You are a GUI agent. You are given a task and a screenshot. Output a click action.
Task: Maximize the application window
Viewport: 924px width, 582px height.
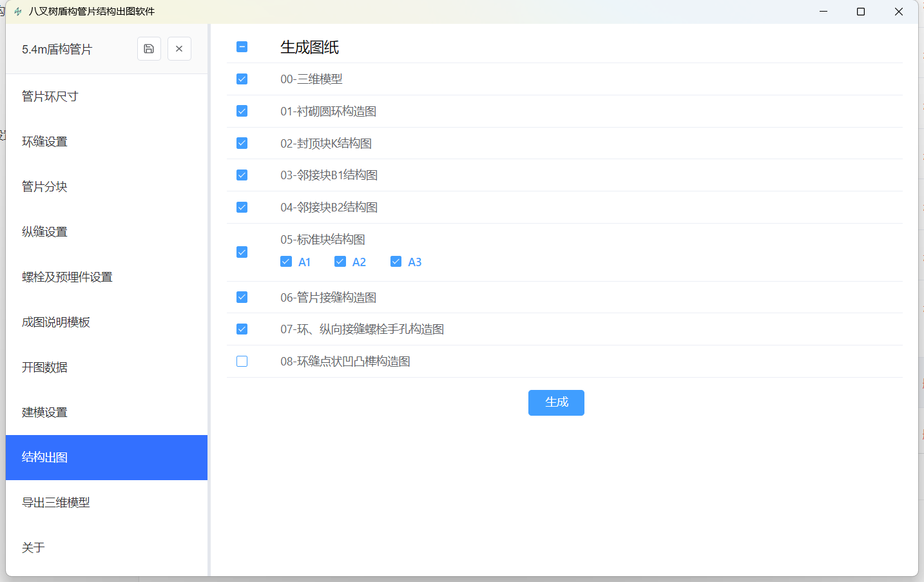(x=860, y=12)
